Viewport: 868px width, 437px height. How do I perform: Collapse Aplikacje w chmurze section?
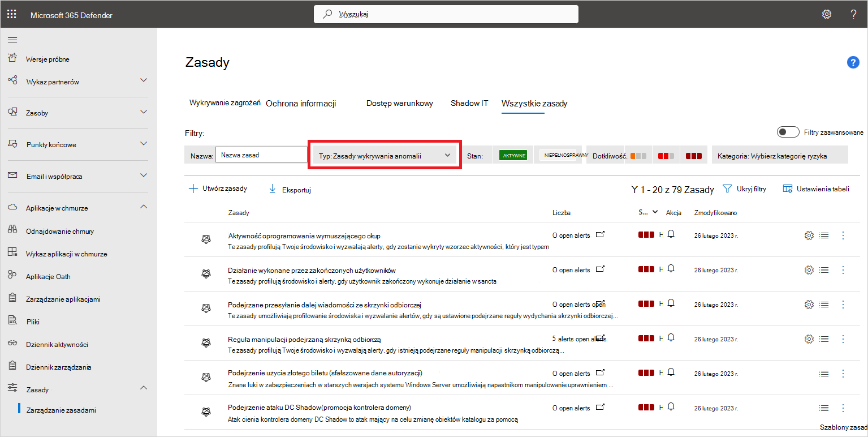pyautogui.click(x=144, y=207)
